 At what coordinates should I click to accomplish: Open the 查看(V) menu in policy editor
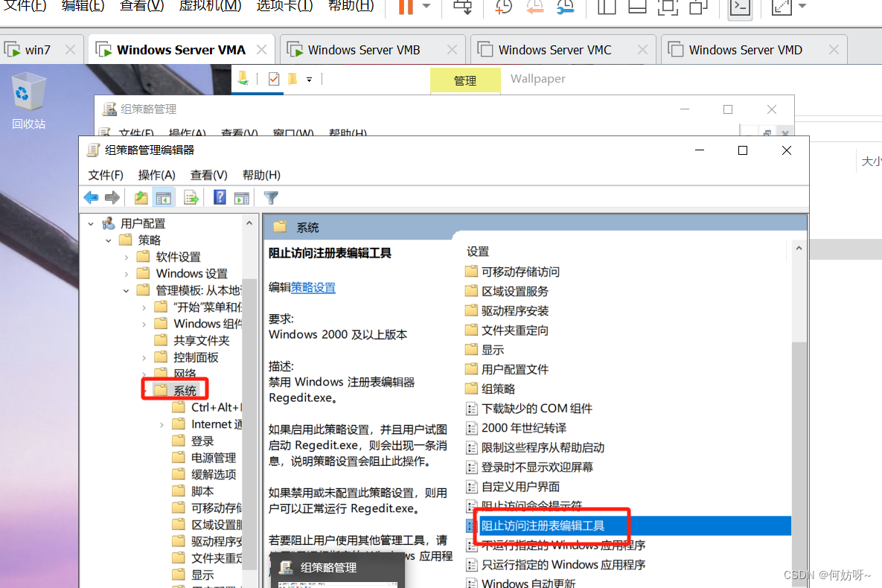[x=208, y=175]
